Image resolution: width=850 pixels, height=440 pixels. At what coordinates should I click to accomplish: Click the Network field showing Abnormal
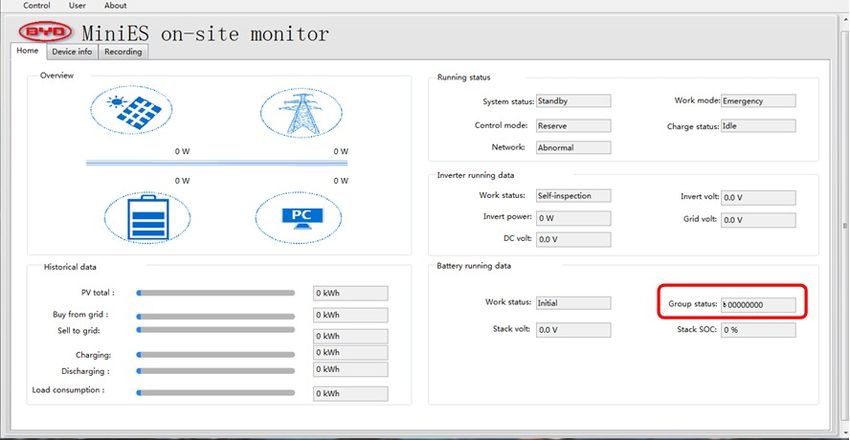[573, 147]
